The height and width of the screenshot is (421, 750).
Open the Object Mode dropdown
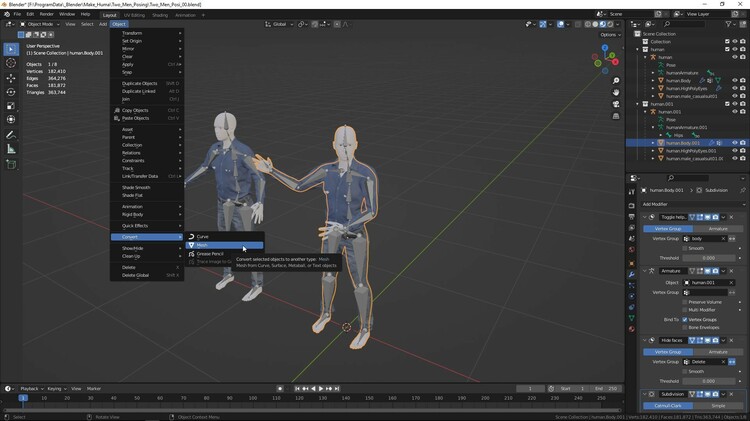(38, 24)
